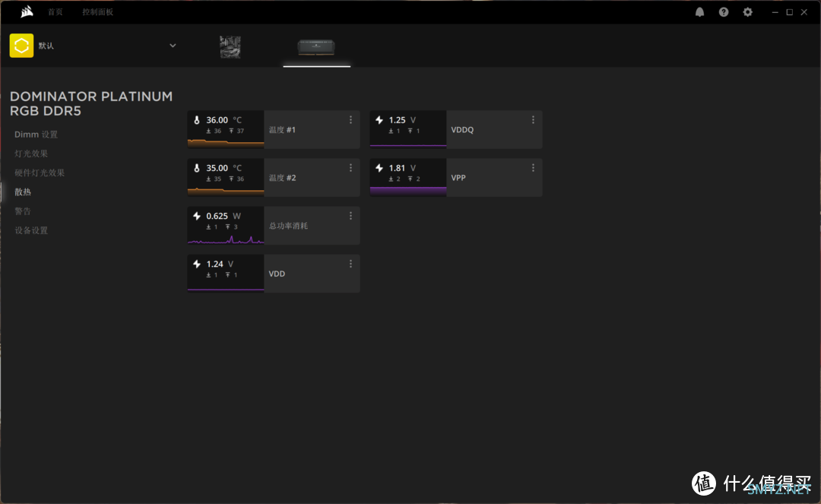The height and width of the screenshot is (504, 821).
Task: Click the yellow 默认 profile icon
Action: click(21, 46)
